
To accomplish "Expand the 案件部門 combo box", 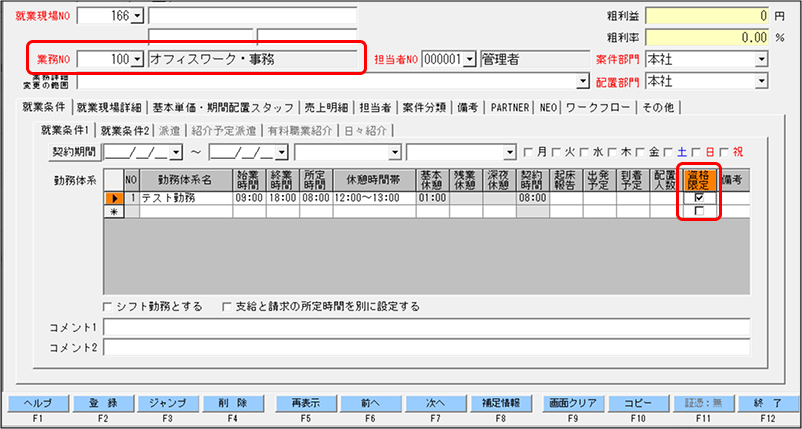I will 762,60.
